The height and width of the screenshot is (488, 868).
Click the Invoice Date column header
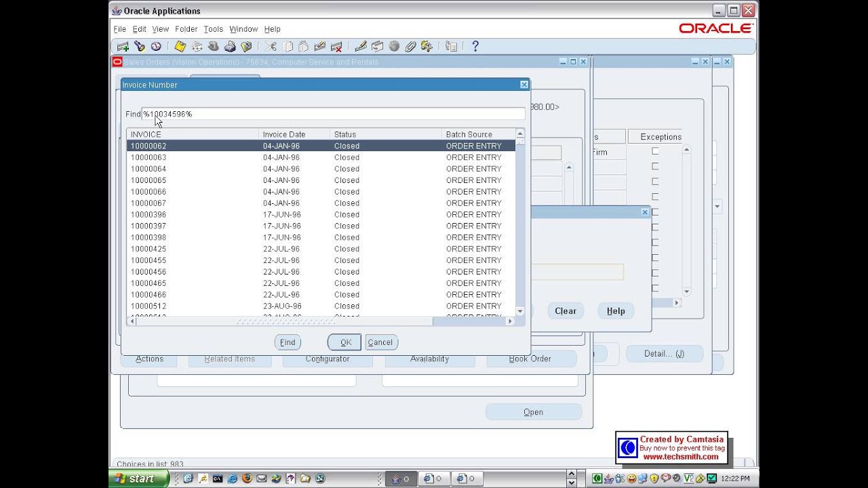pyautogui.click(x=294, y=134)
